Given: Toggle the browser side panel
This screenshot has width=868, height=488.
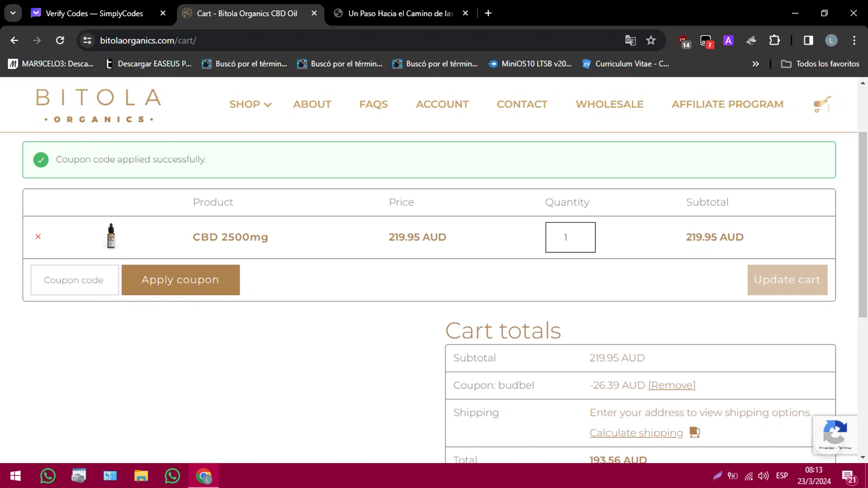Looking at the screenshot, I should 808,41.
